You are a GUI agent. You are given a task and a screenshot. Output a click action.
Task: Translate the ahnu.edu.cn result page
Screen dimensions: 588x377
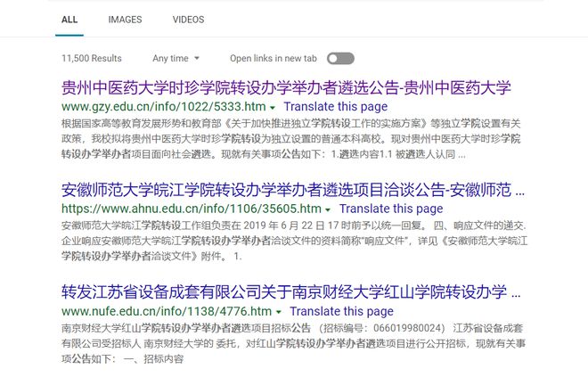pos(341,209)
